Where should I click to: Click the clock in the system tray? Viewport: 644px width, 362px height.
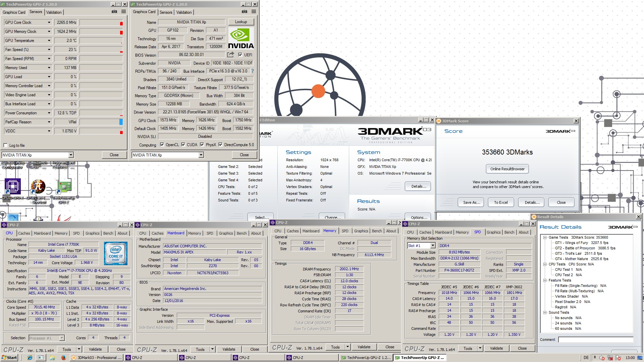tap(630, 358)
